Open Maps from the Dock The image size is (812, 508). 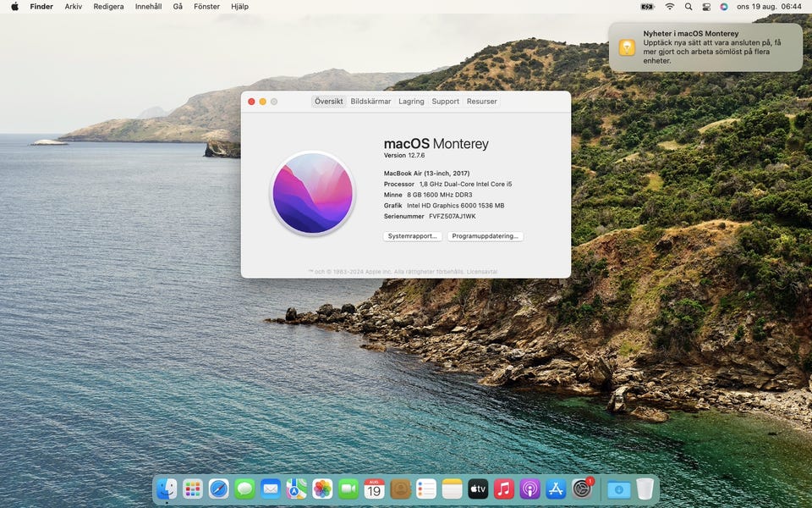click(296, 489)
